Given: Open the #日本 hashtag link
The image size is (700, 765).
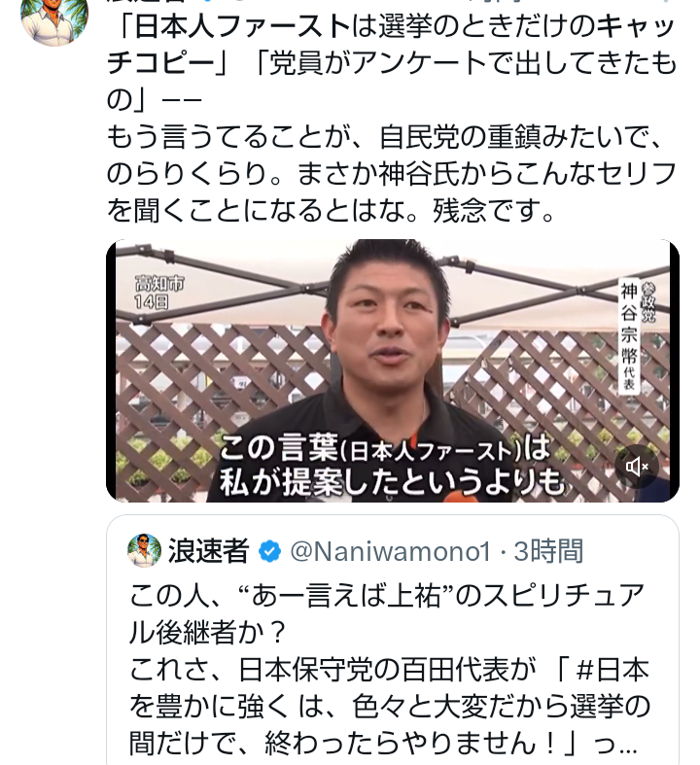Looking at the screenshot, I should 612,670.
